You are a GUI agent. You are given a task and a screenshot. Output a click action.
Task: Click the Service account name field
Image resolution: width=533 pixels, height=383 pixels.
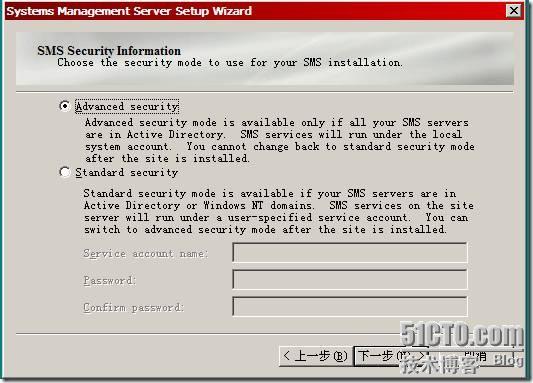click(x=350, y=253)
